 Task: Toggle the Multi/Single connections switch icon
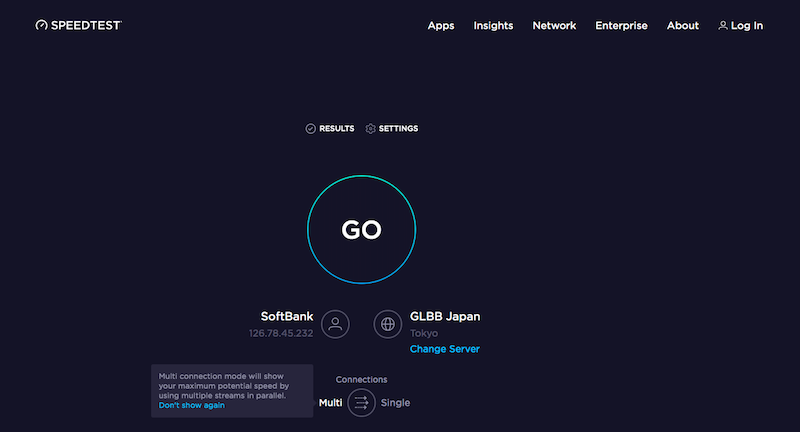click(361, 402)
